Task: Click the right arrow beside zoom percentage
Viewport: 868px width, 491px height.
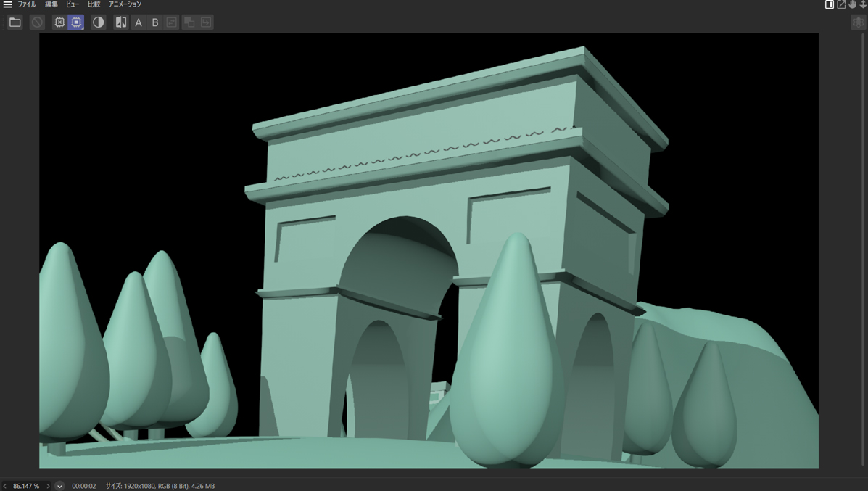Action: pos(48,486)
